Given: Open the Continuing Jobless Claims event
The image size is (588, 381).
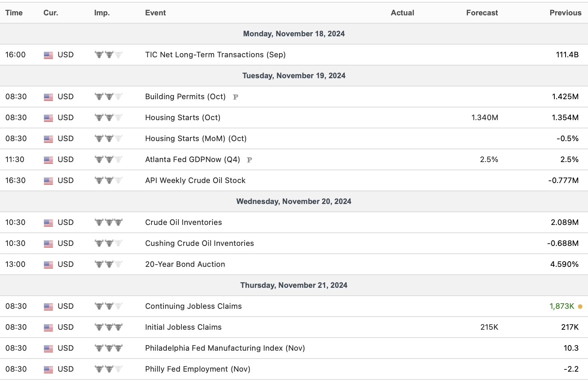Looking at the screenshot, I should pos(193,306).
